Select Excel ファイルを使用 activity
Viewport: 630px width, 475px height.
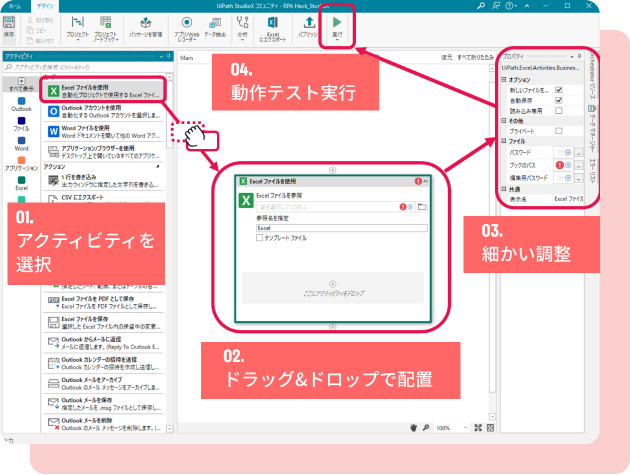pos(103,91)
